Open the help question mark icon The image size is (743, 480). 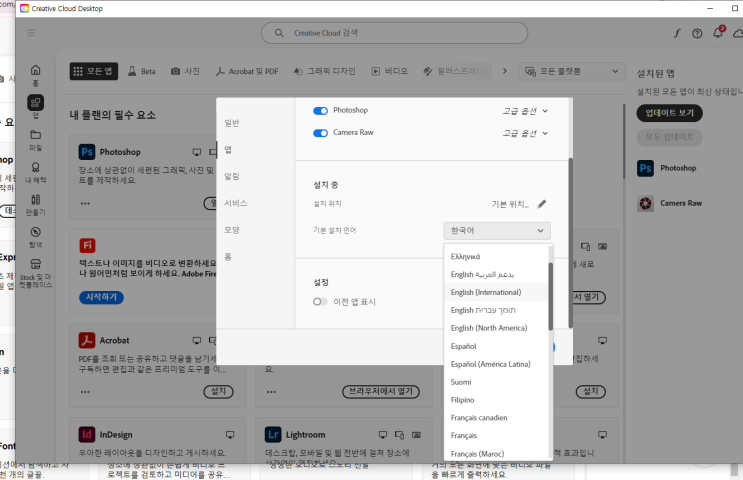pyautogui.click(x=697, y=33)
